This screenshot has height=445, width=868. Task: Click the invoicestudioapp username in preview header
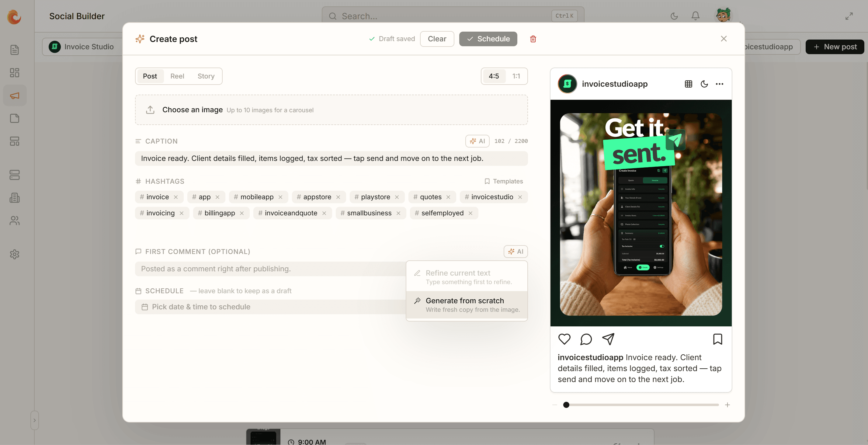tap(615, 84)
